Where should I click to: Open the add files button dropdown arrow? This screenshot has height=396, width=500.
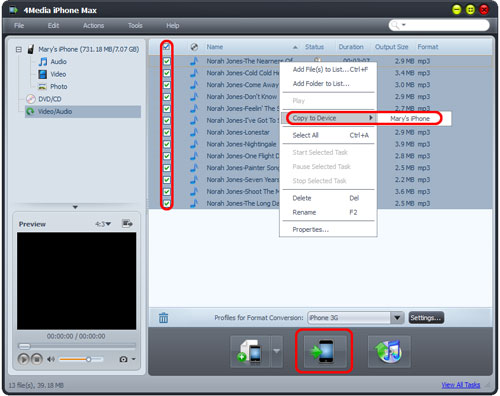tap(277, 351)
